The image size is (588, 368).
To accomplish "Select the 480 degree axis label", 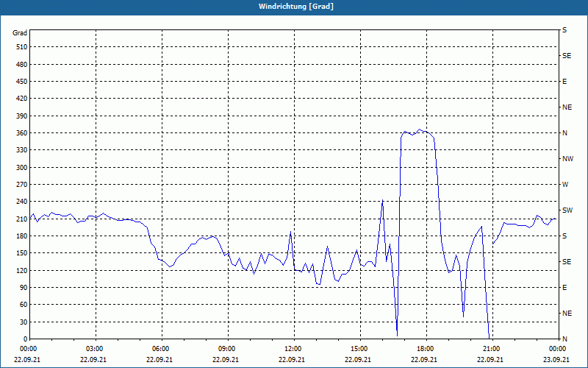I will (x=22, y=64).
